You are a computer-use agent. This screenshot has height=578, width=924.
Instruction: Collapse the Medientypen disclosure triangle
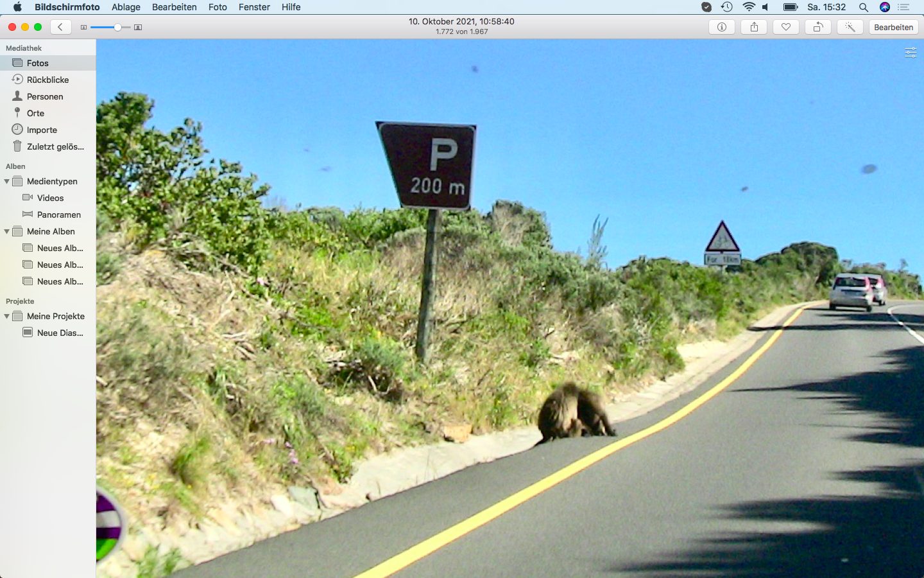pyautogui.click(x=7, y=182)
